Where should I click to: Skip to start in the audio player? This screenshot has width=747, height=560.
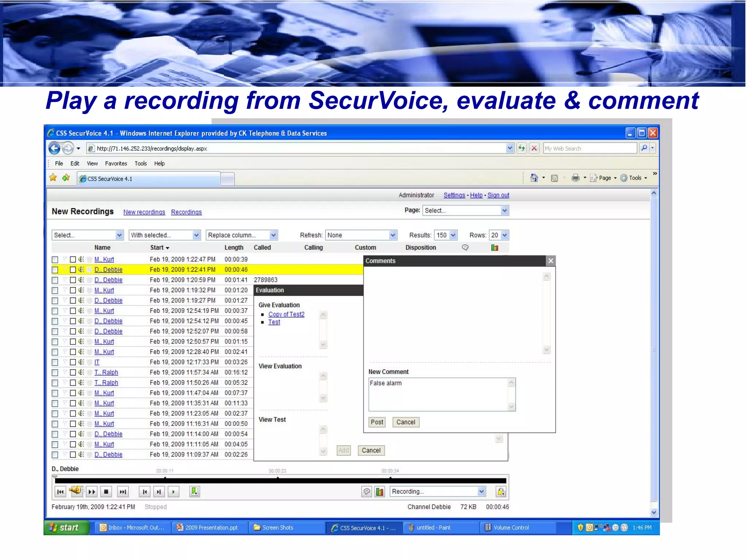coord(60,492)
